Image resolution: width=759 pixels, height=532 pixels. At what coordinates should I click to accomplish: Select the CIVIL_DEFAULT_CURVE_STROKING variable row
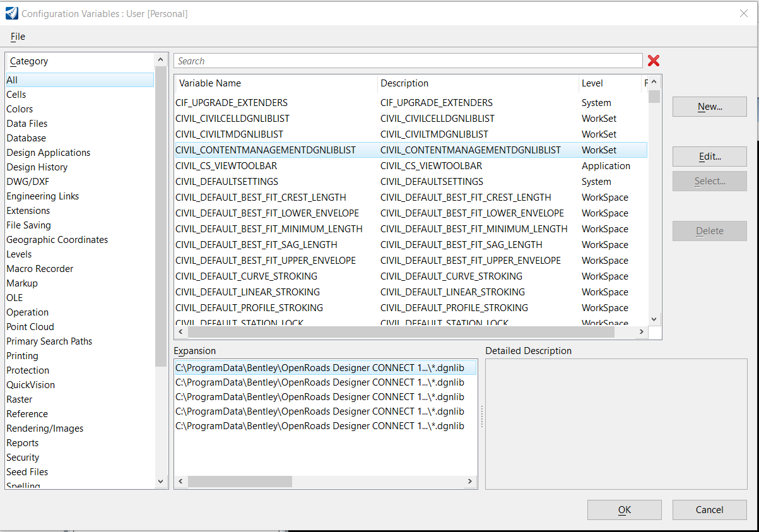411,276
